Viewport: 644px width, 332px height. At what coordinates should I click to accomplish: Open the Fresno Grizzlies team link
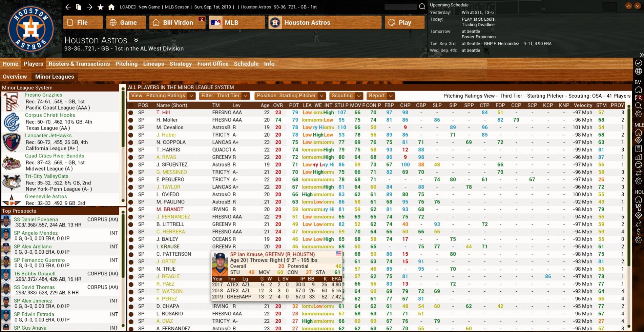[43, 95]
